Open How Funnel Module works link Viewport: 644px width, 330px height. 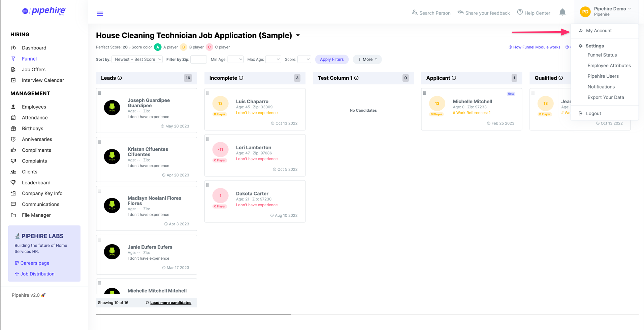click(534, 47)
